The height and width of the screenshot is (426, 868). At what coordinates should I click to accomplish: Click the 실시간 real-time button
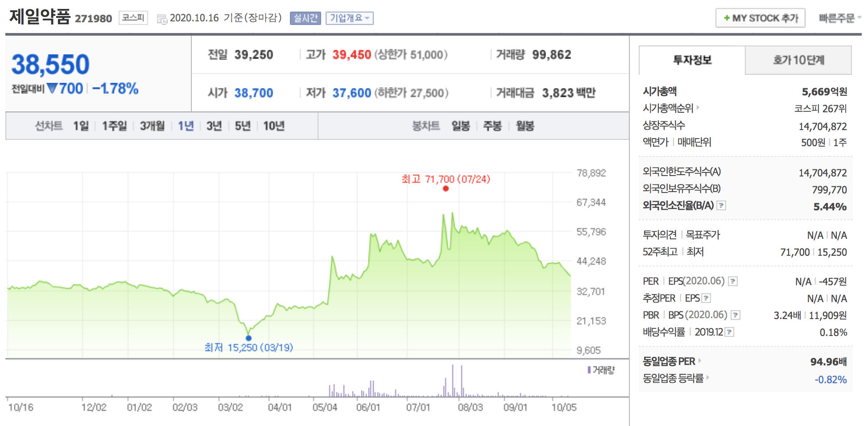tap(306, 18)
